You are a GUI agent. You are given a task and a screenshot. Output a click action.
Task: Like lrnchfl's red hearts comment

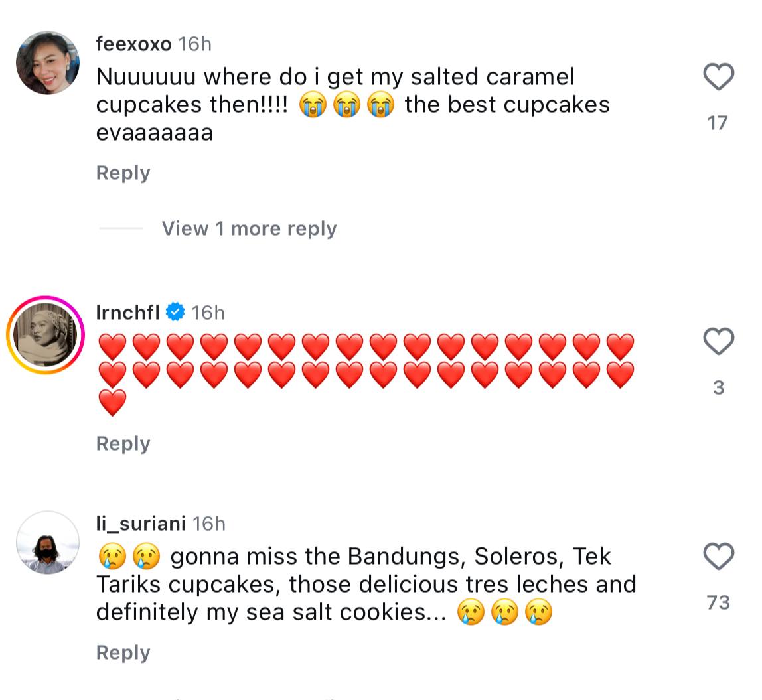(x=718, y=342)
